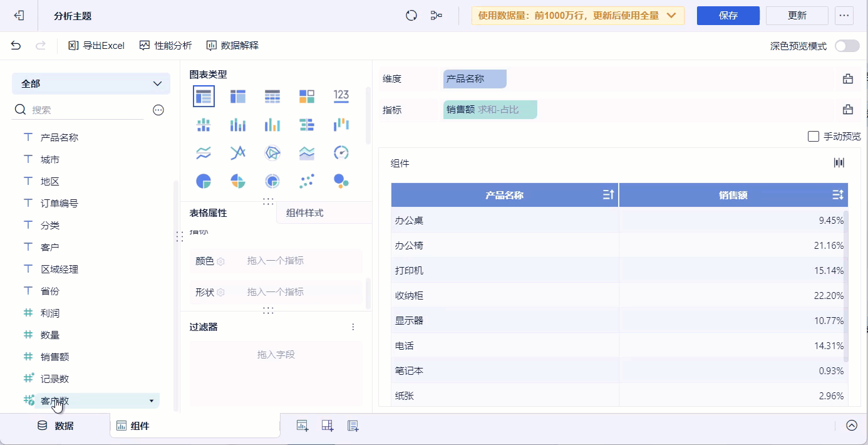Check the 手动预览 checkbox
Screen dimensions: 868x445
(814, 137)
